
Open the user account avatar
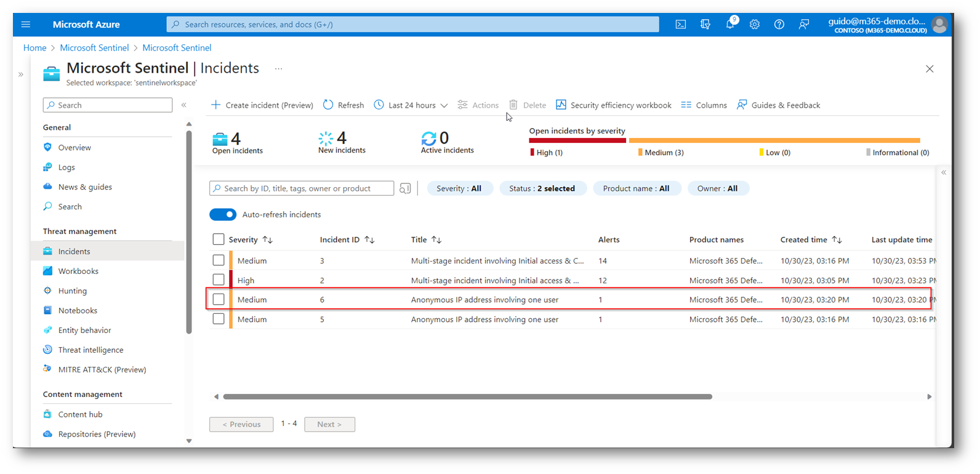(x=939, y=25)
